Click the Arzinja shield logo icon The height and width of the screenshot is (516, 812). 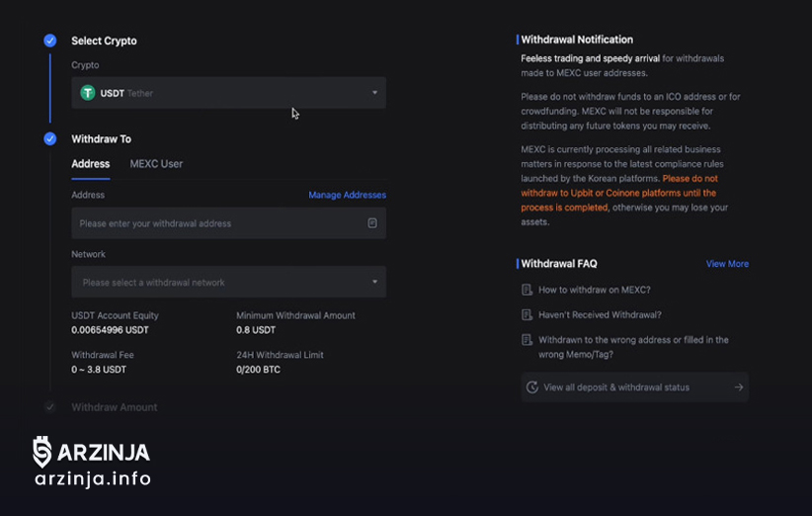tap(41, 452)
